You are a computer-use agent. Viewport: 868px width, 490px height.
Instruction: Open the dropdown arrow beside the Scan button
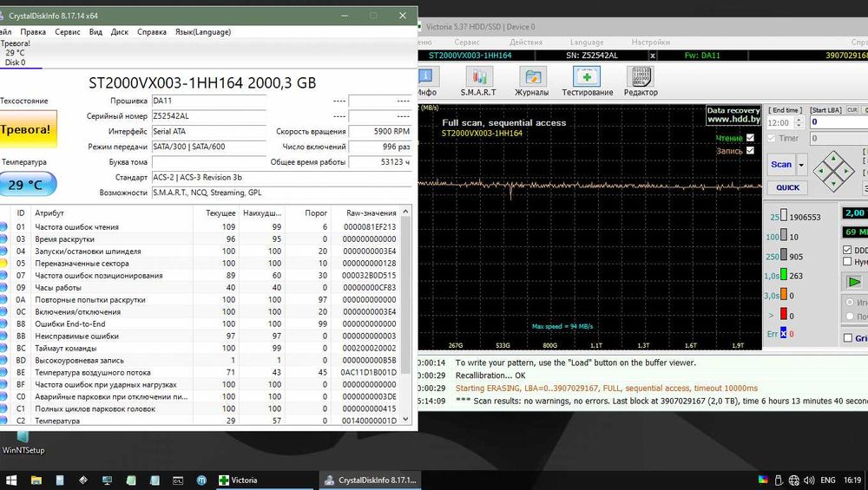pyautogui.click(x=801, y=165)
